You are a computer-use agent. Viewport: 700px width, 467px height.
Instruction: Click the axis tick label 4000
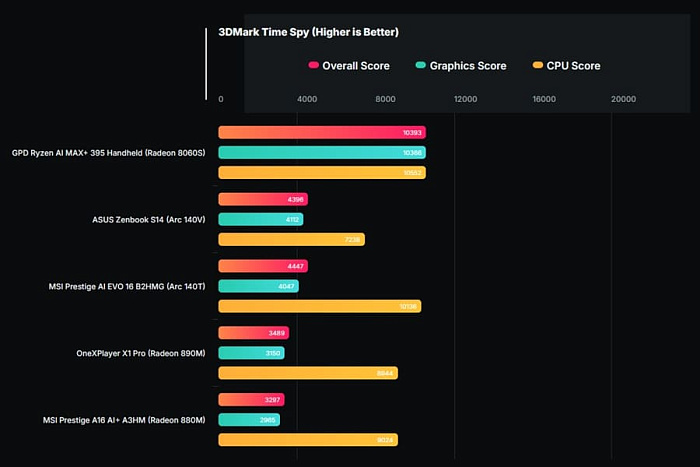[x=307, y=99]
